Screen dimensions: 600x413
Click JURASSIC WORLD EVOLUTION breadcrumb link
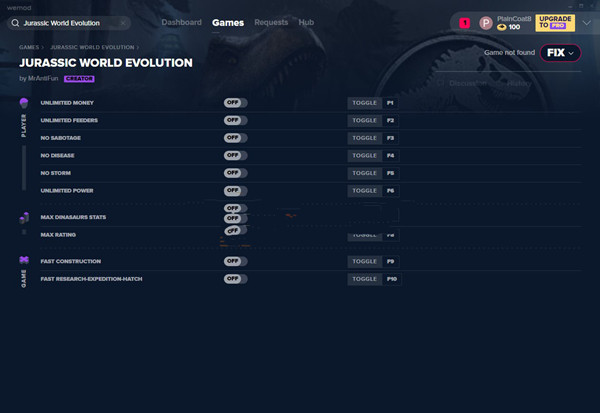92,47
